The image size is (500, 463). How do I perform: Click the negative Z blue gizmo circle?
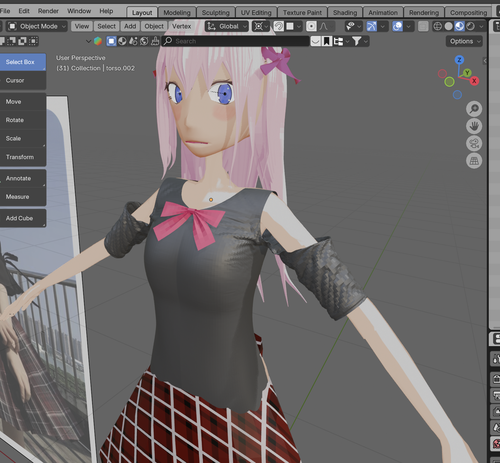pos(457,95)
